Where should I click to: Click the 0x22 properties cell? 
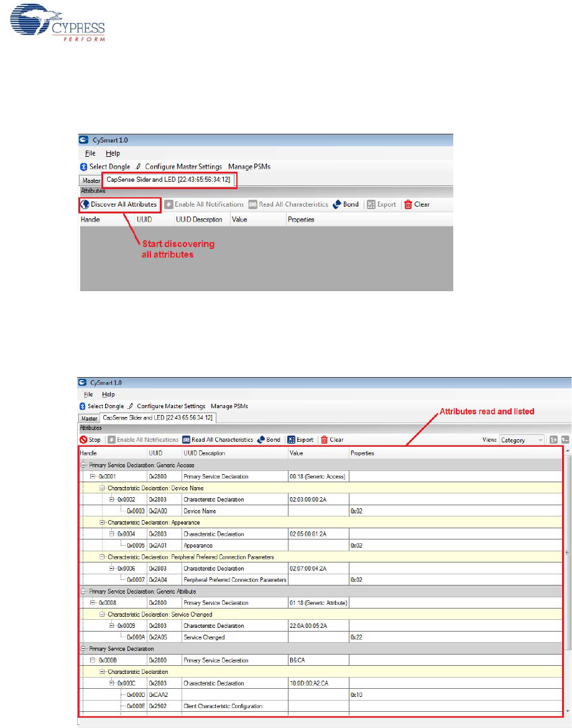(x=456, y=637)
